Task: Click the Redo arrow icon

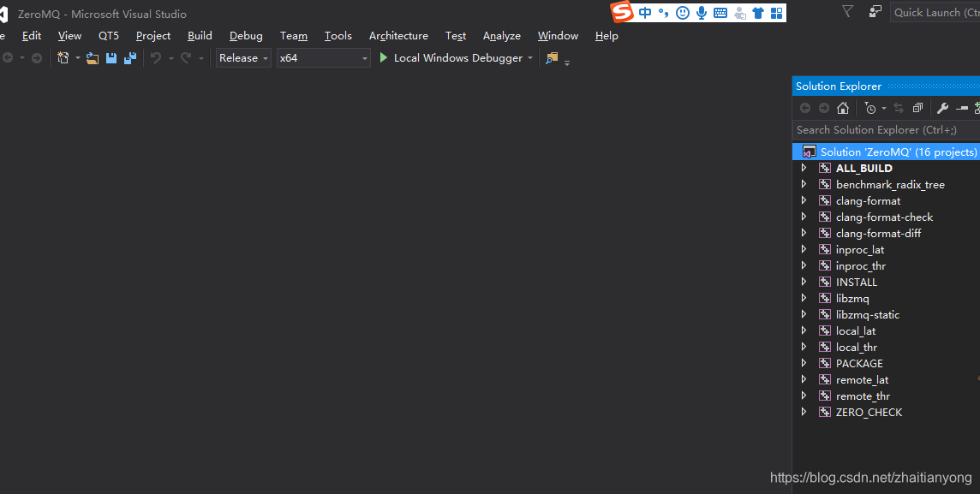Action: [186, 58]
